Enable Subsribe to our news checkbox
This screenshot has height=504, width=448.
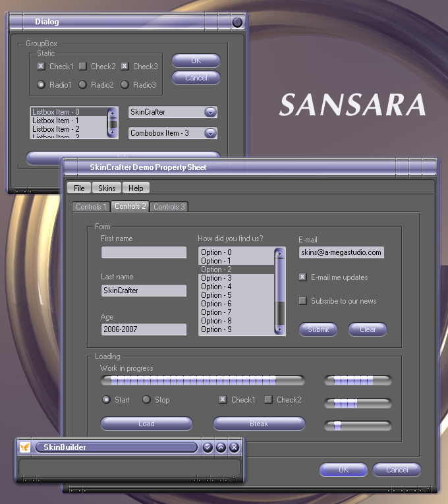coord(302,301)
